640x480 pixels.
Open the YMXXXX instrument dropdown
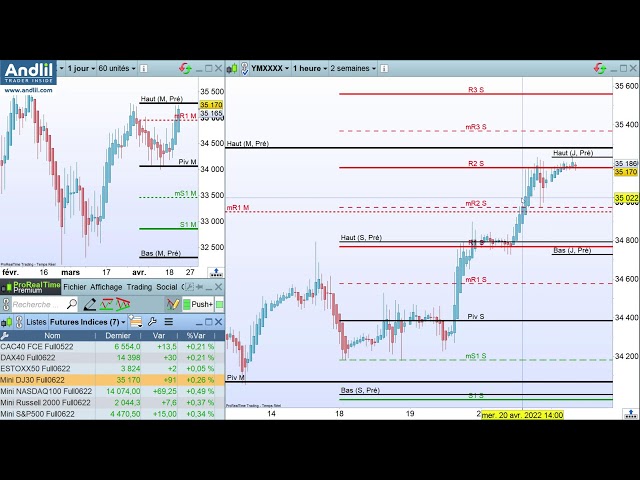coord(270,68)
